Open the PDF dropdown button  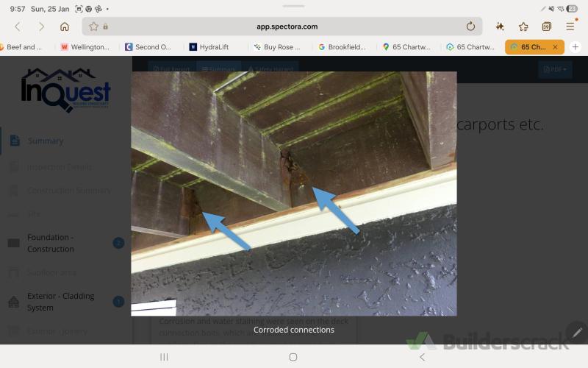pyautogui.click(x=555, y=70)
